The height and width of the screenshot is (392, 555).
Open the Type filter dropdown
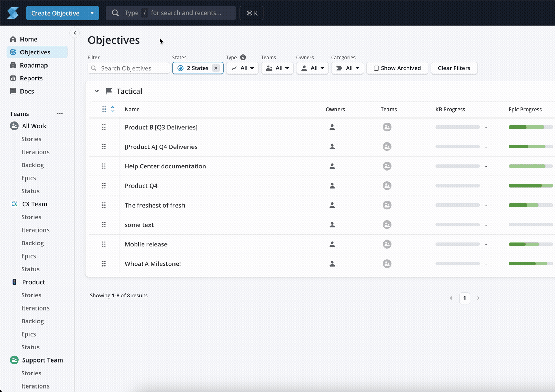(x=242, y=68)
